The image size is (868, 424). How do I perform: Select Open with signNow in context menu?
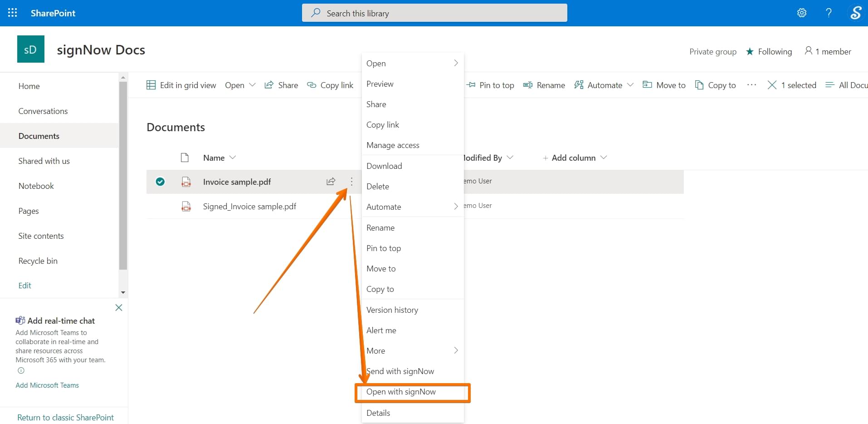(413, 392)
